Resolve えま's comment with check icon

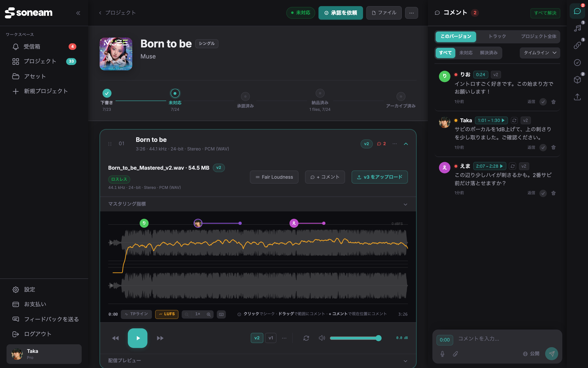click(x=543, y=193)
